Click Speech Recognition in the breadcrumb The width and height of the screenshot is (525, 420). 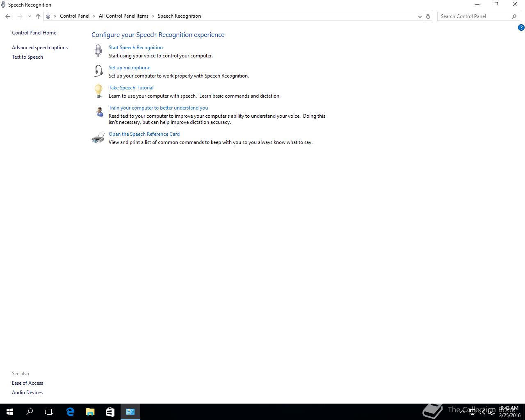click(179, 16)
